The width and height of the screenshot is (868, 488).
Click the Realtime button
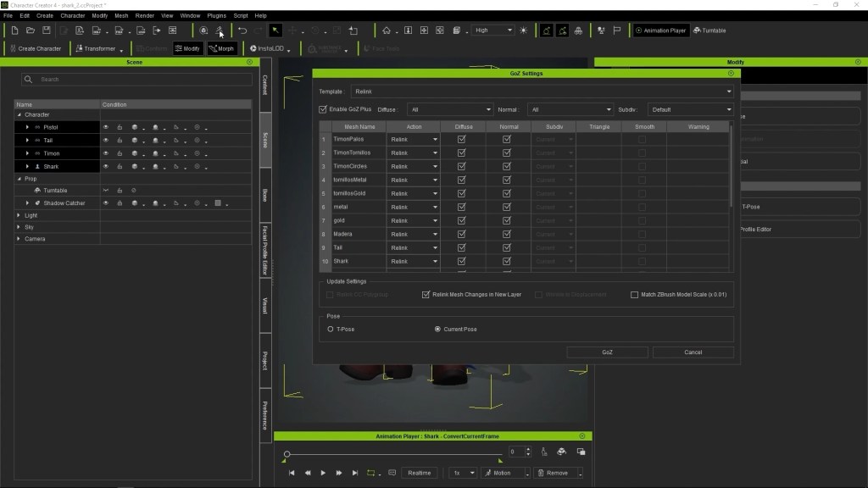tap(419, 473)
